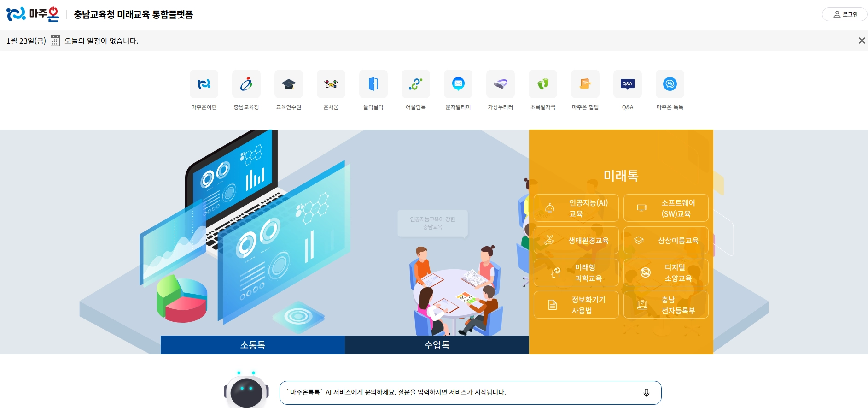
Task: Open the 교육연수원 graduation cap icon
Action: click(x=289, y=84)
